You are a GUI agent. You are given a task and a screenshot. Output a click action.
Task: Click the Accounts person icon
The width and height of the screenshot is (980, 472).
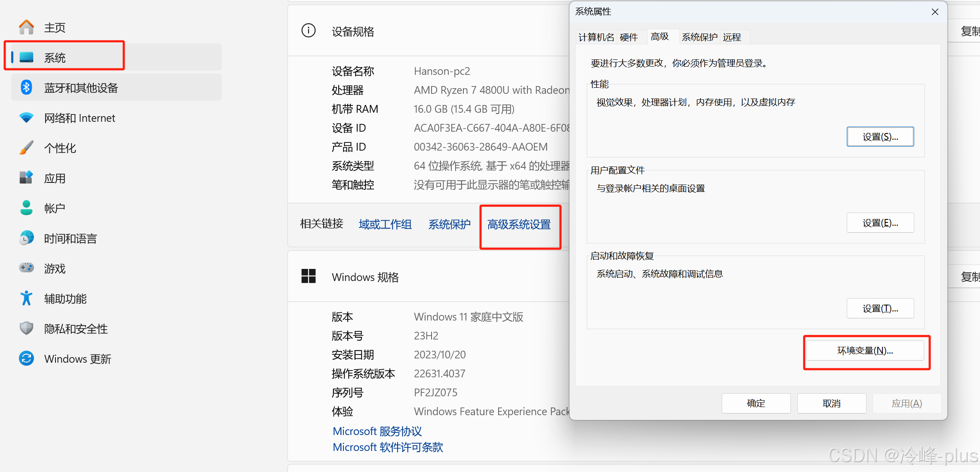coord(27,208)
